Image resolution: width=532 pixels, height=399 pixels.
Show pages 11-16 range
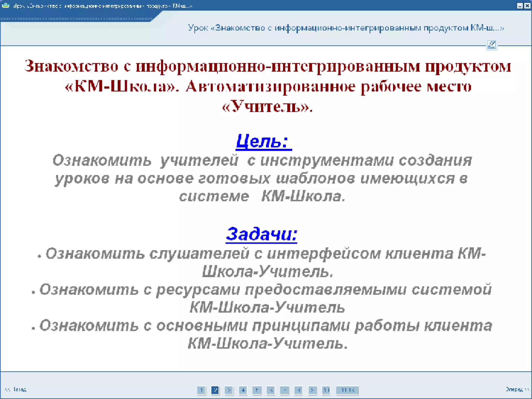pyautogui.click(x=347, y=390)
